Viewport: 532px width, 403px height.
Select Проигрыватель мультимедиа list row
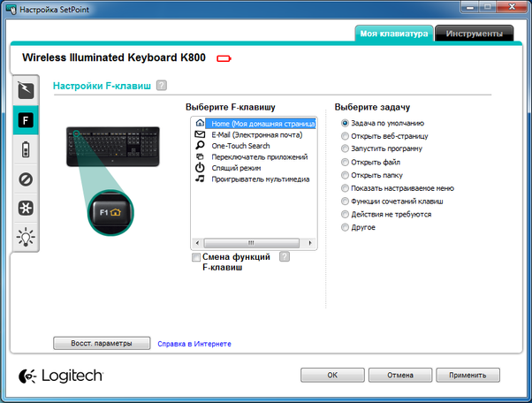pos(255,179)
